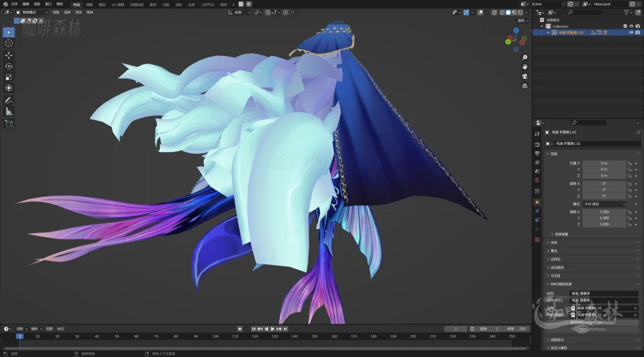Click the Blender logo menu icon

[x=5, y=4]
